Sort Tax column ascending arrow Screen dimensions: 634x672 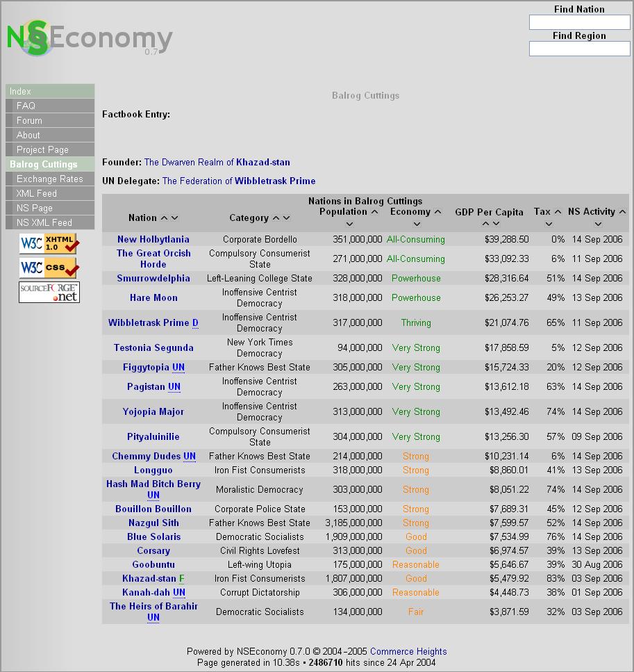point(558,212)
